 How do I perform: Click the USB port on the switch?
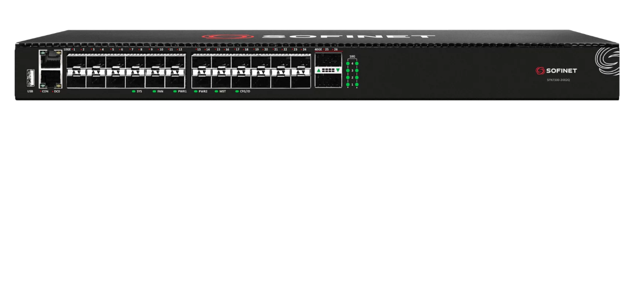point(30,77)
